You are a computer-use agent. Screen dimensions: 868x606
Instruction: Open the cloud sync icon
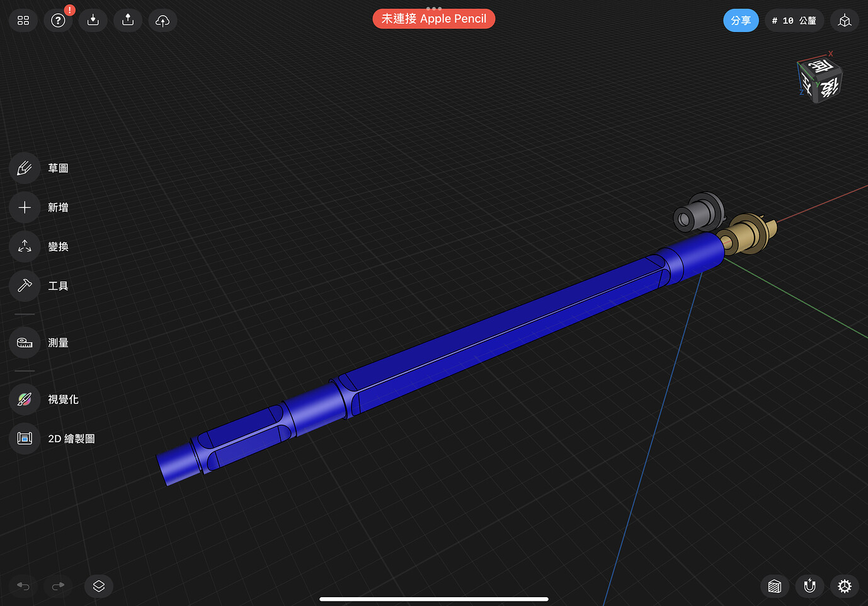click(x=163, y=20)
